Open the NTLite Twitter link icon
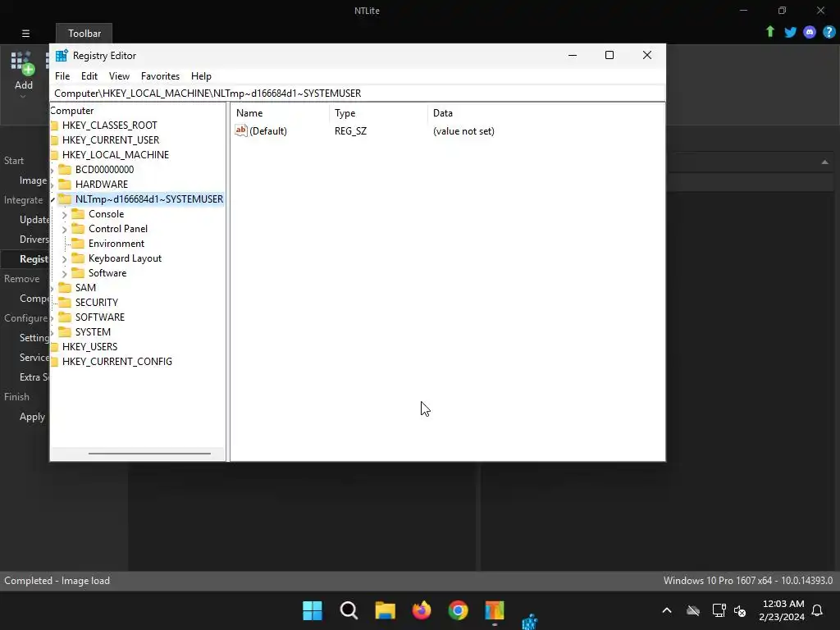840x630 pixels. point(790,32)
